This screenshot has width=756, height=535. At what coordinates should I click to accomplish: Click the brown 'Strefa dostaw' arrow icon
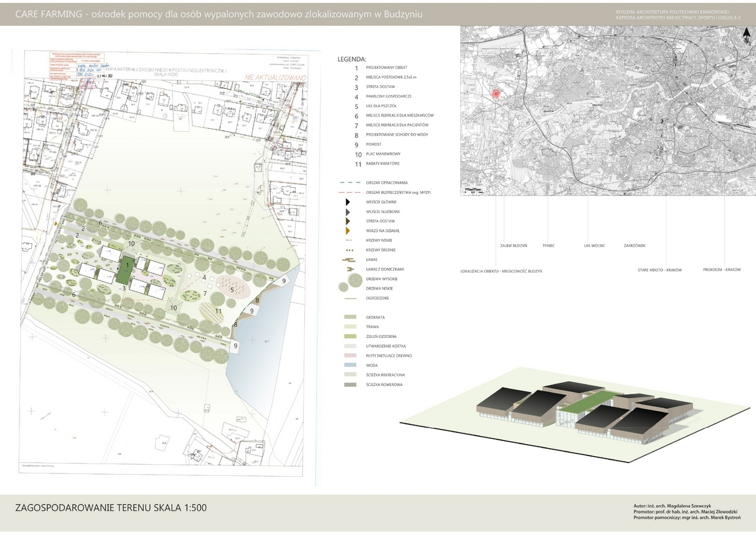click(348, 221)
